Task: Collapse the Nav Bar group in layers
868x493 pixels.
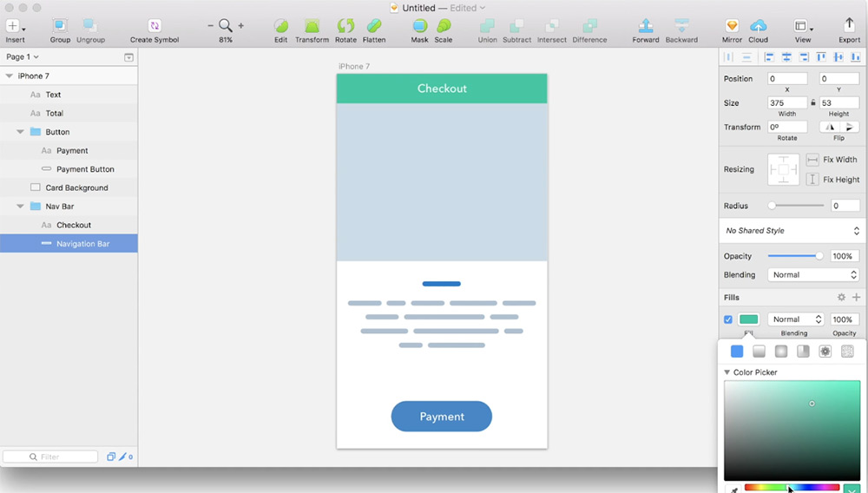Action: click(x=20, y=207)
